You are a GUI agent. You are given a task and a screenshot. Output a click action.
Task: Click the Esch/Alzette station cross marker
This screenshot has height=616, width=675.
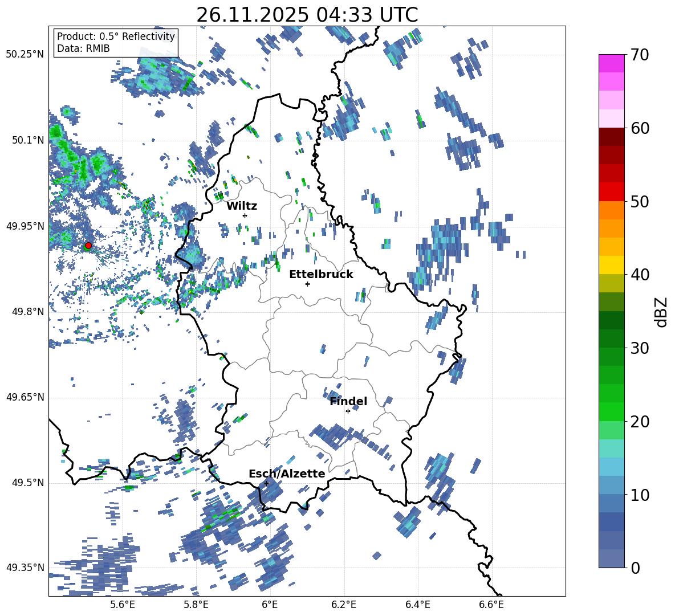coord(266,483)
